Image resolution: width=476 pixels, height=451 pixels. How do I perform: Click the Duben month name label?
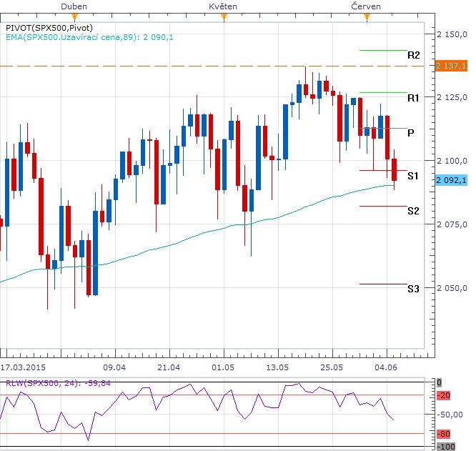pyautogui.click(x=74, y=6)
